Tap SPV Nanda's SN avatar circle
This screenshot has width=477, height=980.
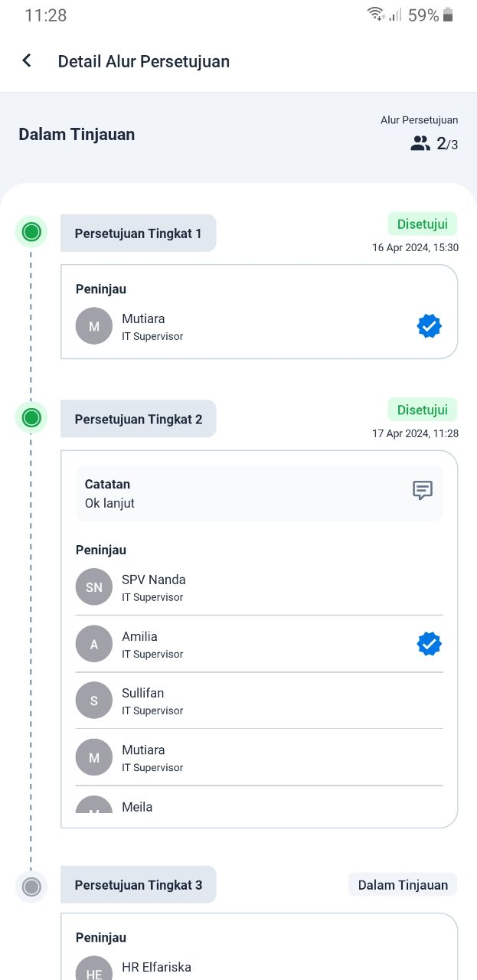[93, 586]
